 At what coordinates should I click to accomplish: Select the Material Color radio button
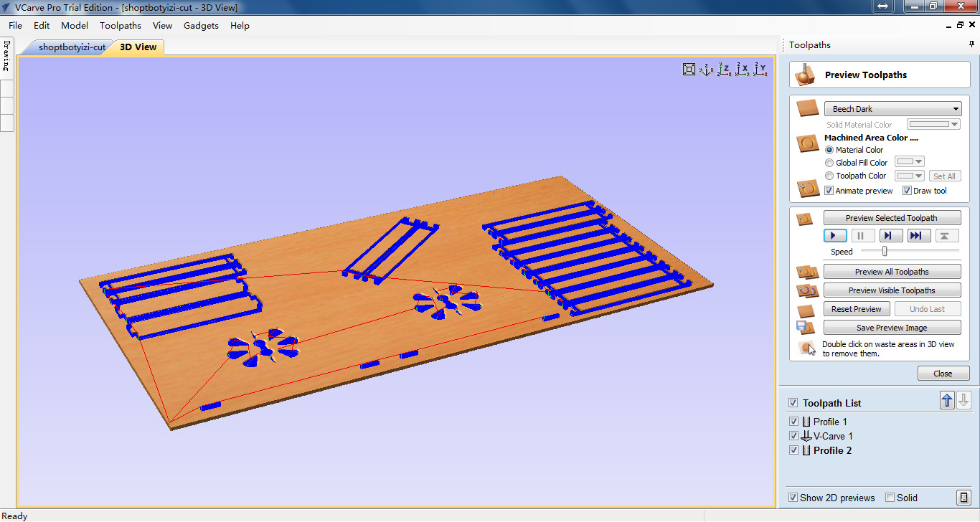(x=830, y=150)
